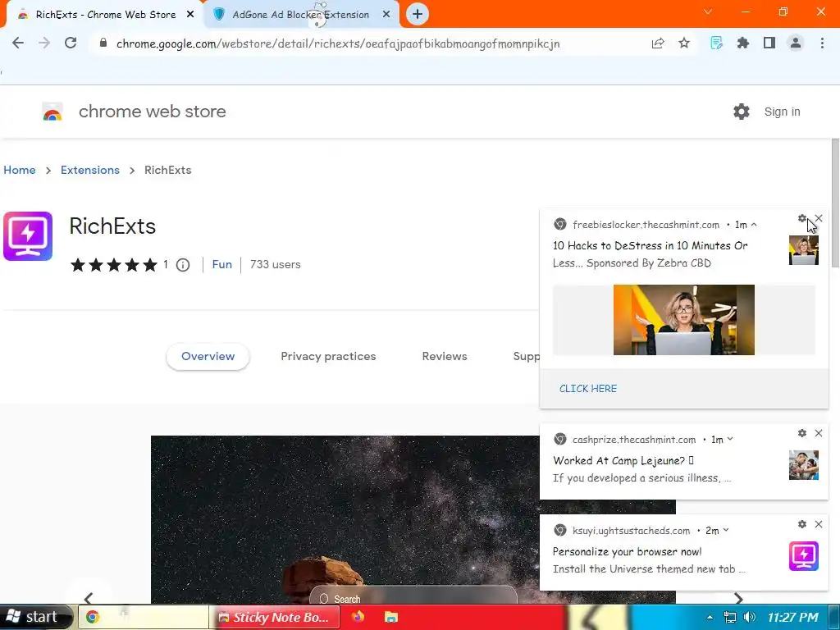Image resolution: width=840 pixels, height=630 pixels.
Task: Open the Privacy practices tab
Action: click(328, 356)
